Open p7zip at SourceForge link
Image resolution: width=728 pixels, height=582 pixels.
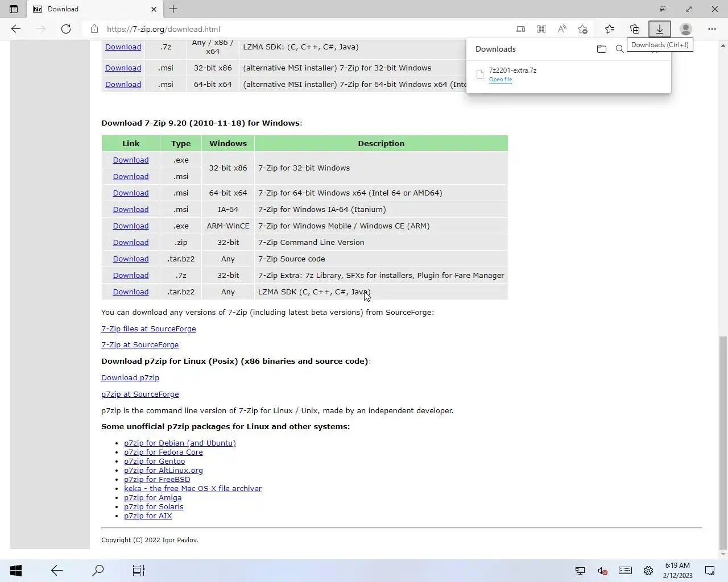140,394
